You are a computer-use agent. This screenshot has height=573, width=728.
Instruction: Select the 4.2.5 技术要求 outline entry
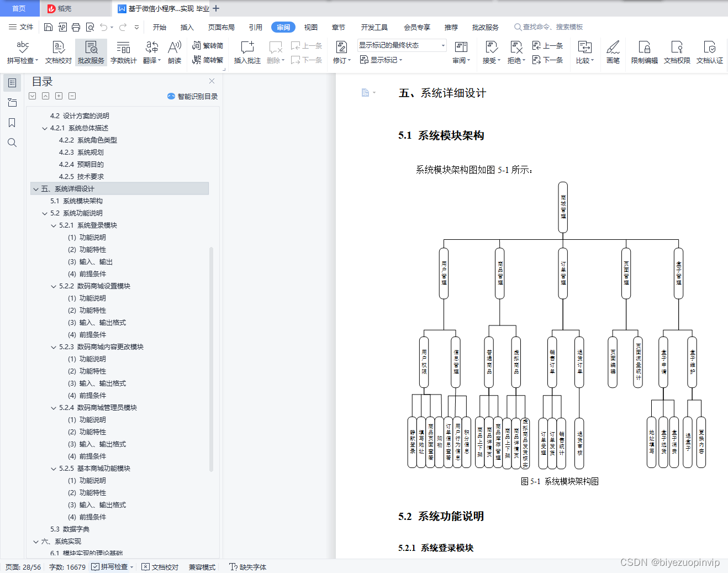tap(82, 177)
